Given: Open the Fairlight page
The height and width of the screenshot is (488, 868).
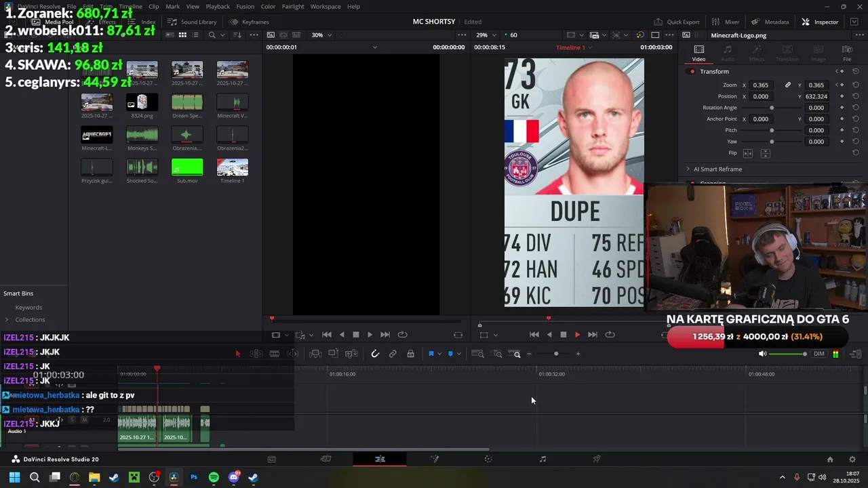Looking at the screenshot, I should (x=542, y=459).
